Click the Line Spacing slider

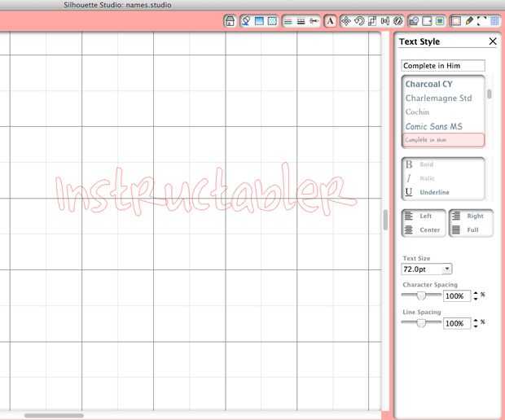click(x=421, y=322)
